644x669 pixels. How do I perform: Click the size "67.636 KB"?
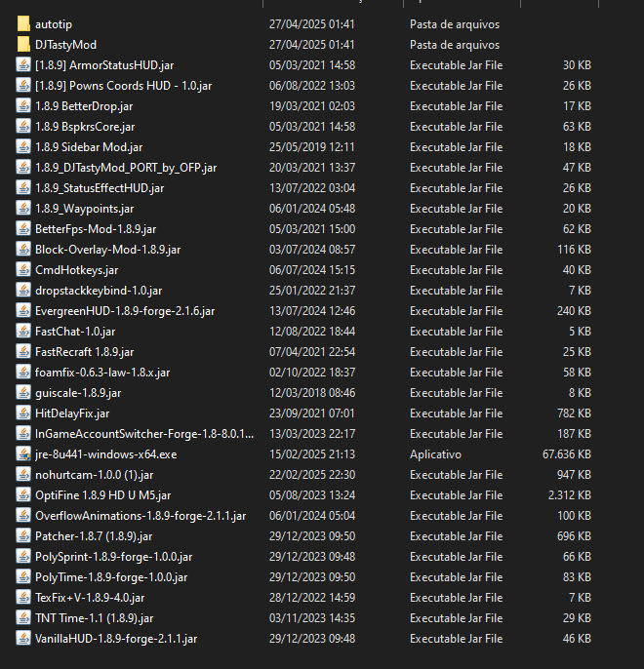[x=567, y=454]
